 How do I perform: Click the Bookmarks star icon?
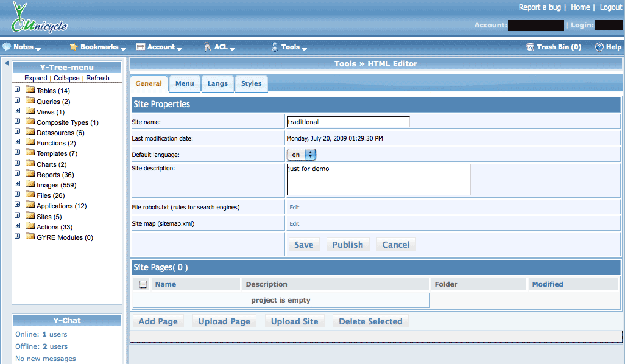coord(74,47)
